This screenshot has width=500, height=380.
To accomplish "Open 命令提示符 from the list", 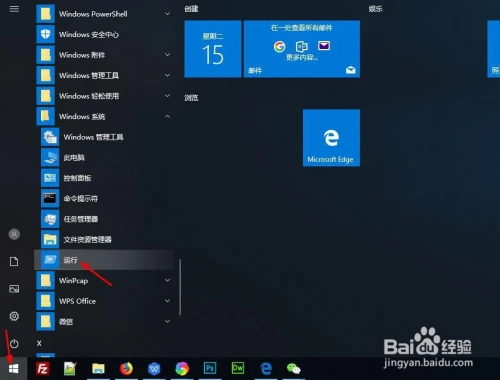I will 104,199.
